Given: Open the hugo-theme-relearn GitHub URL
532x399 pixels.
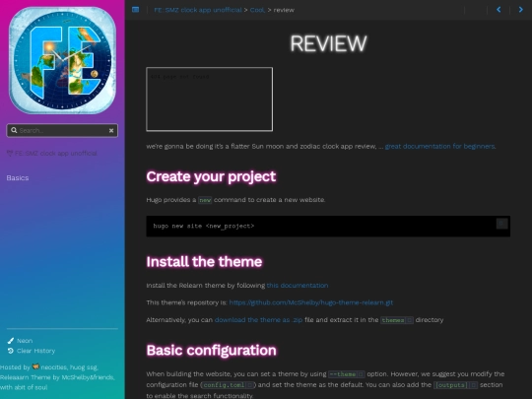Looking at the screenshot, I should point(311,302).
